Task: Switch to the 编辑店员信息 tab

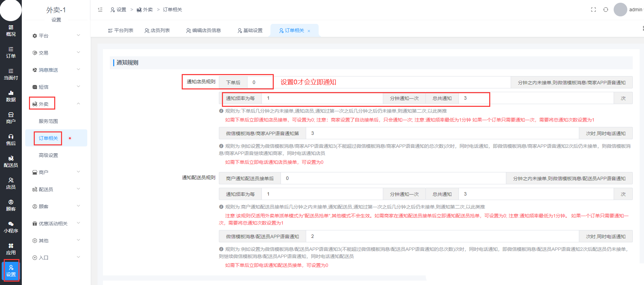Action: 204,30
